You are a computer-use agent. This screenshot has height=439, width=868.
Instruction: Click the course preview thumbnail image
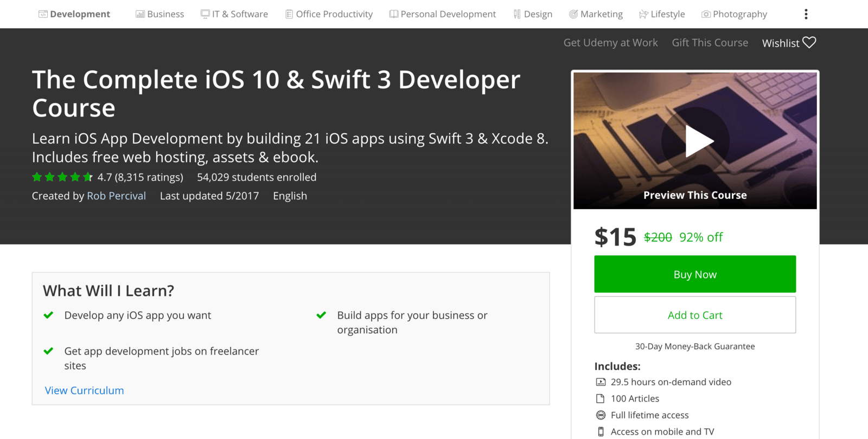pos(695,140)
